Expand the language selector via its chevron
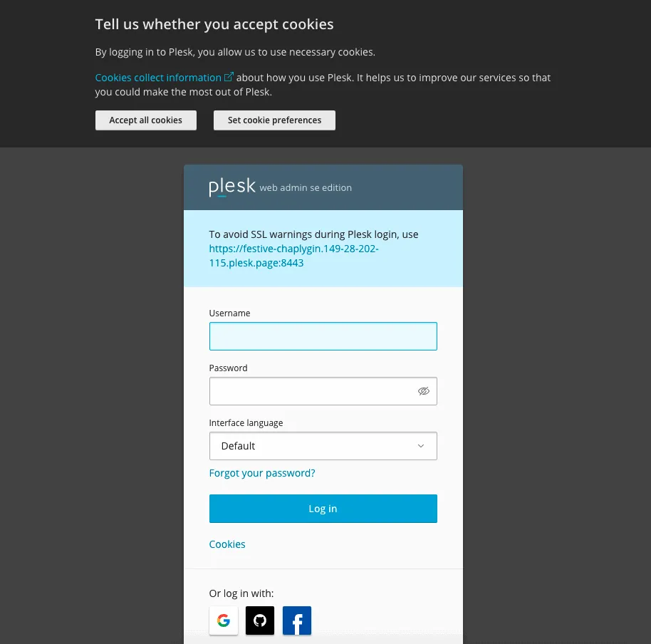Screen dimensions: 651x644 420,445
